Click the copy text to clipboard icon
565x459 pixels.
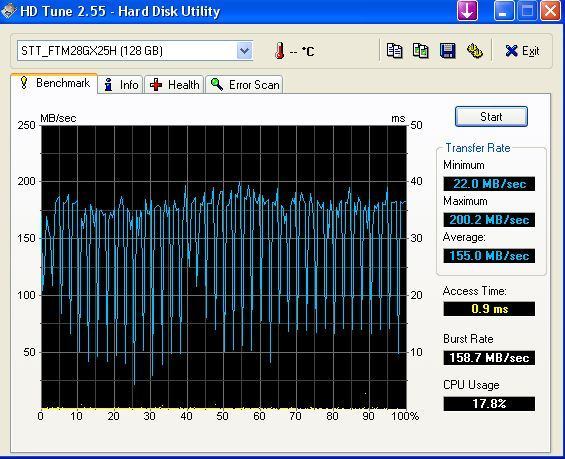(394, 51)
